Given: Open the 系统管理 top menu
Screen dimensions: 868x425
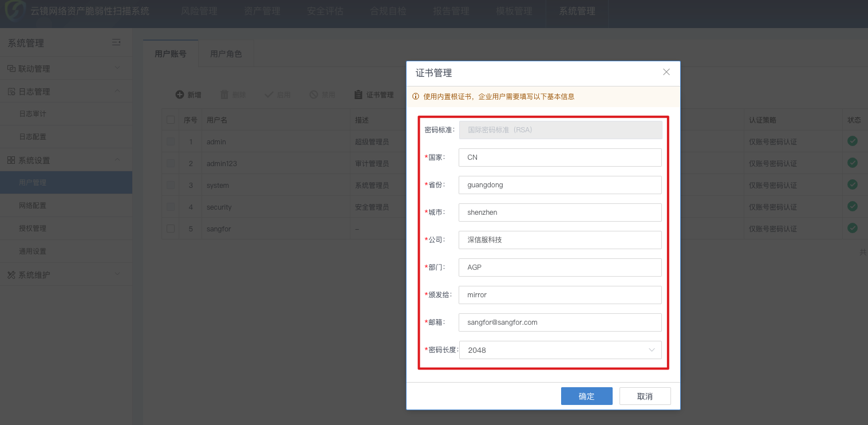Looking at the screenshot, I should (577, 11).
